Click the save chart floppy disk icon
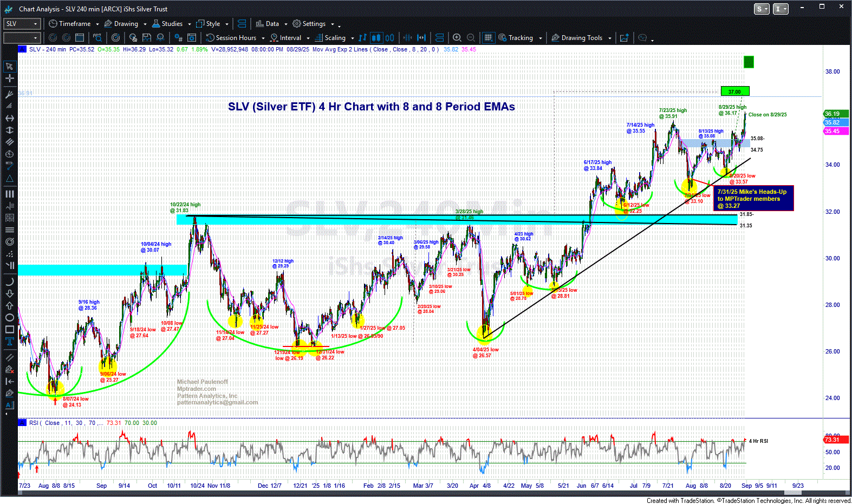This screenshot has width=852, height=504. [147, 38]
